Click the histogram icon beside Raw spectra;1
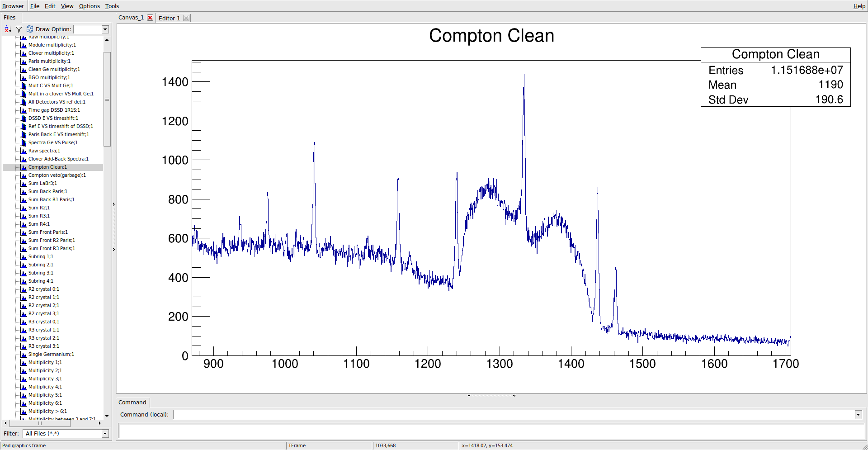 coord(24,151)
